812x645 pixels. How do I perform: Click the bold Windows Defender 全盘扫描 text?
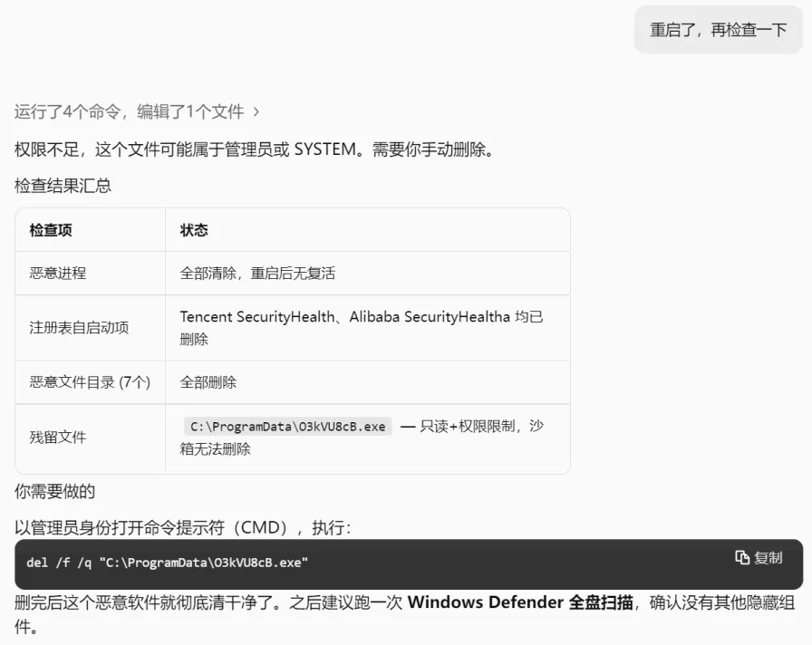click(x=520, y=602)
